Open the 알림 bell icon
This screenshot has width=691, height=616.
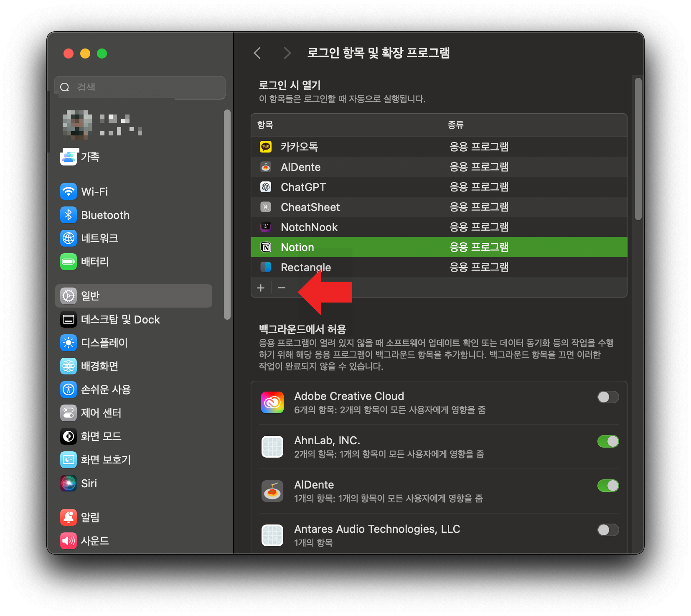pyautogui.click(x=69, y=517)
